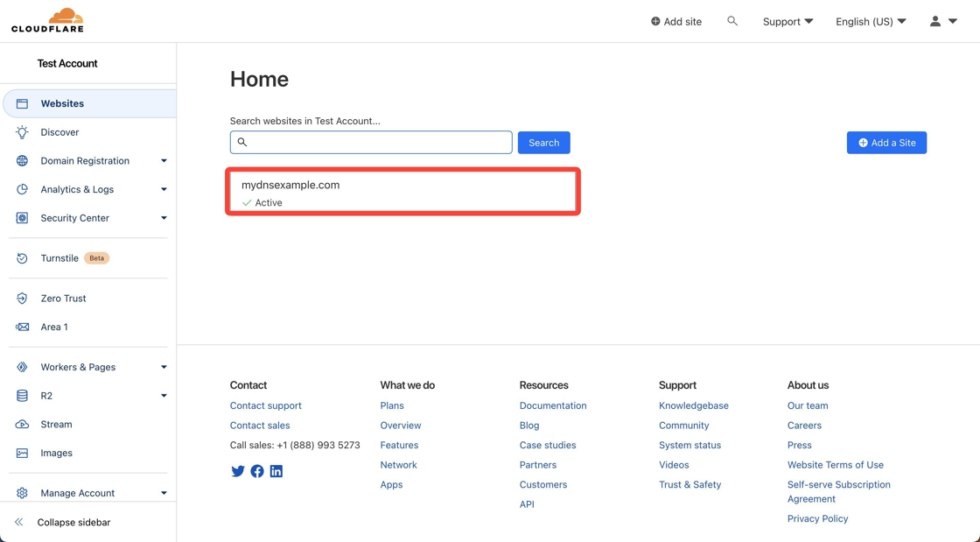Image resolution: width=980 pixels, height=542 pixels.
Task: Open the account menu caret
Action: tap(953, 21)
